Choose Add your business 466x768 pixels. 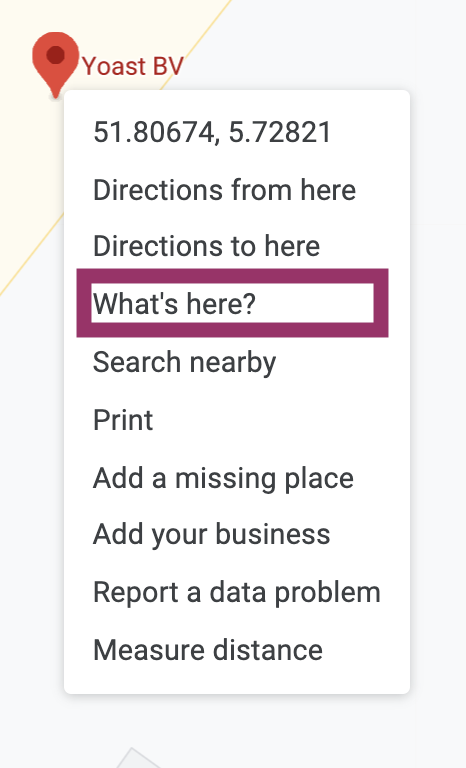pyautogui.click(x=211, y=534)
